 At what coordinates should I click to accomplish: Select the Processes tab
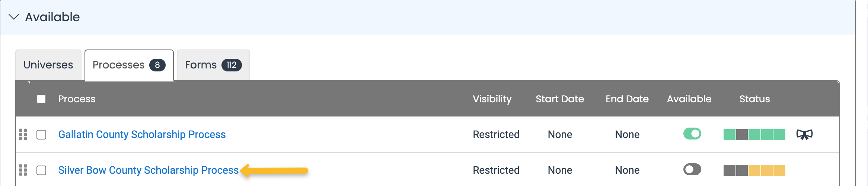click(x=129, y=65)
